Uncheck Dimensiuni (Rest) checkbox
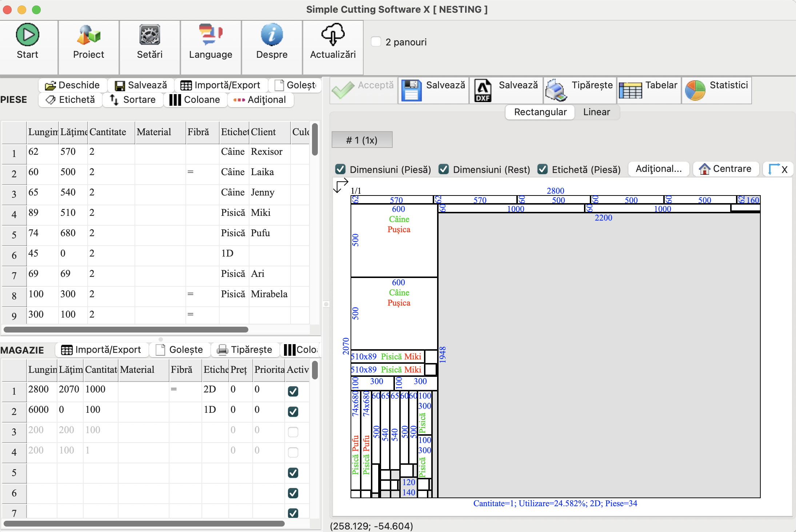Image resolution: width=796 pixels, height=532 pixels. pos(443,169)
